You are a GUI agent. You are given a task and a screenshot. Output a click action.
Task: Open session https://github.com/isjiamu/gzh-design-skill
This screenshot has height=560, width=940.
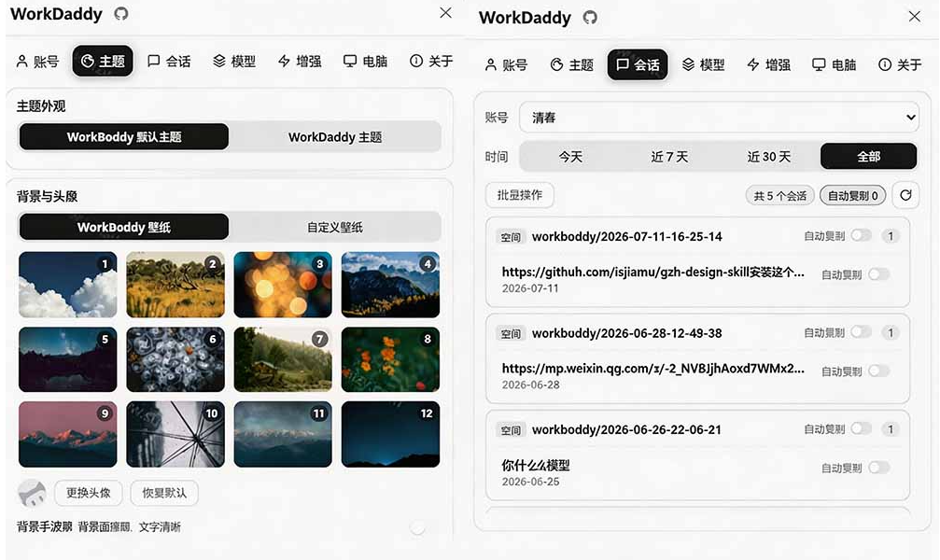[653, 273]
